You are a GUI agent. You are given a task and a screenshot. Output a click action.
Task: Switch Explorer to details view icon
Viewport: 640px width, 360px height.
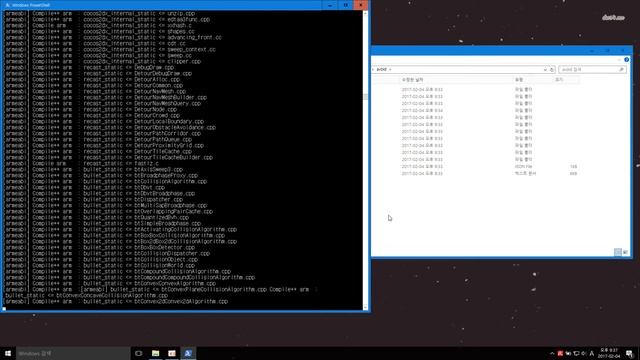[x=618, y=252]
